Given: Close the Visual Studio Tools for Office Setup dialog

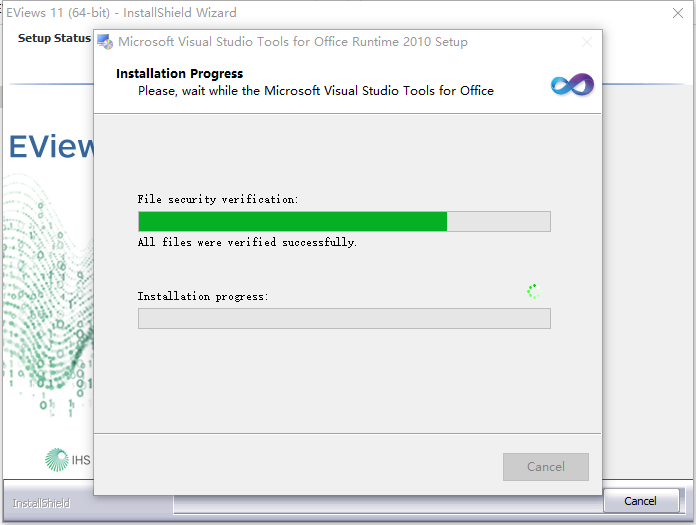Looking at the screenshot, I should pos(587,42).
